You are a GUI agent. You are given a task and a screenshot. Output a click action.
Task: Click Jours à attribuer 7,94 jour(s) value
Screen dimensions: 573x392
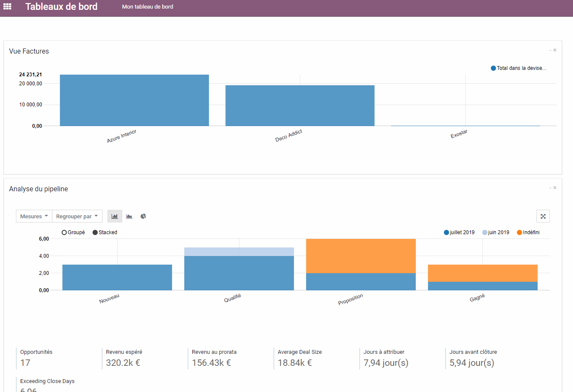[386, 363]
